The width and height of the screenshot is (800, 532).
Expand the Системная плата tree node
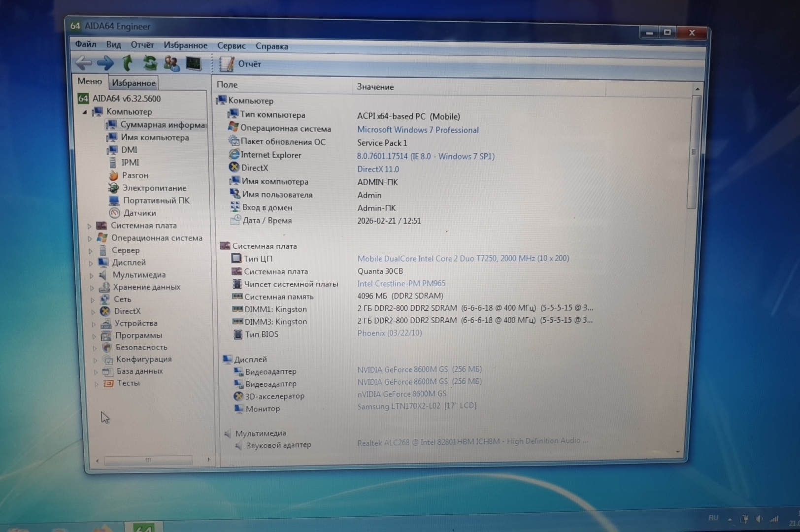(90, 226)
